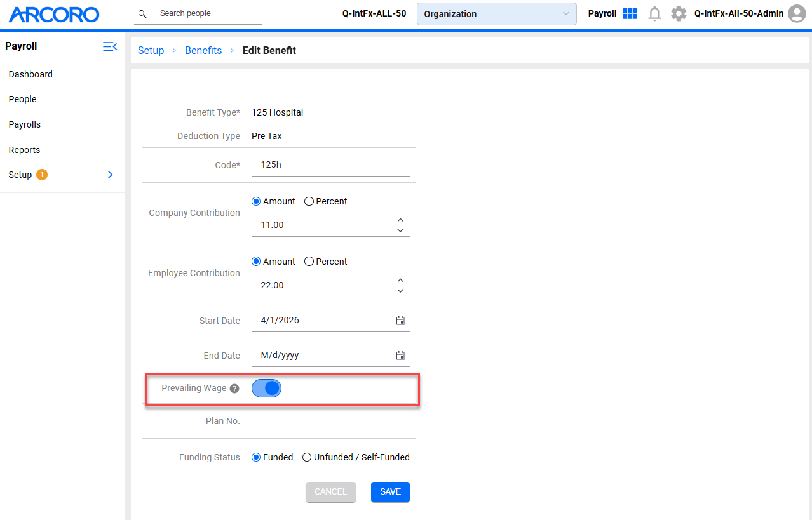
Task: Click the Q-IntFx-All-50-Admin username
Action: [x=739, y=13]
